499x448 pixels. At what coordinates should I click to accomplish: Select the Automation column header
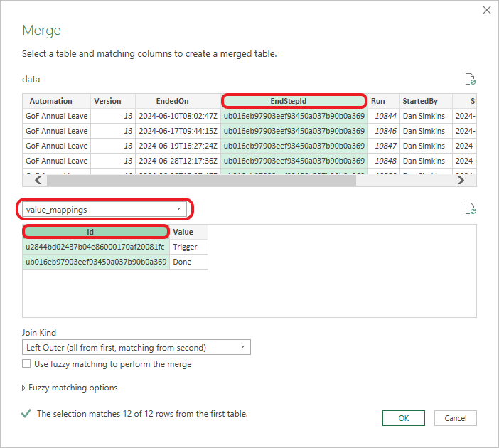(x=56, y=101)
